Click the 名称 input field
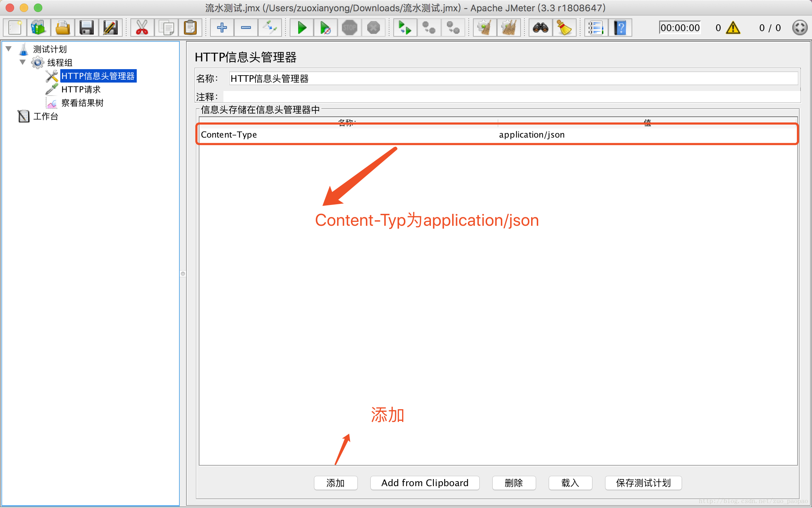 coord(513,78)
